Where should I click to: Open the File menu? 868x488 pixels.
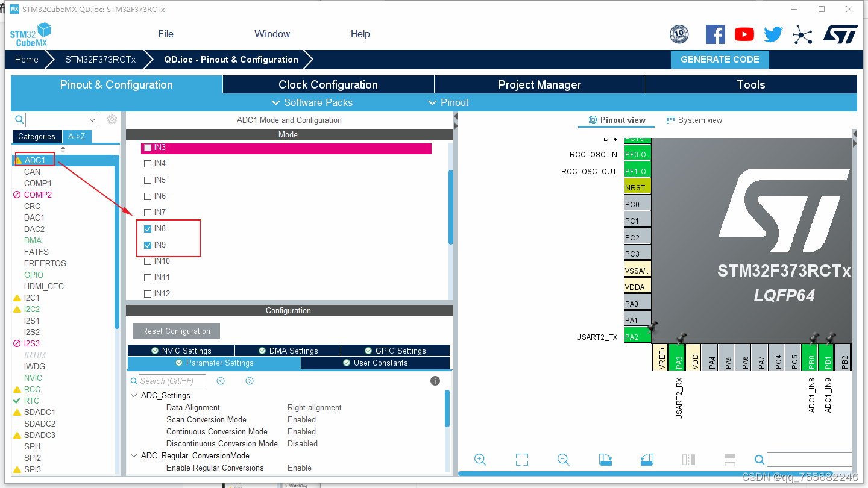pyautogui.click(x=166, y=34)
